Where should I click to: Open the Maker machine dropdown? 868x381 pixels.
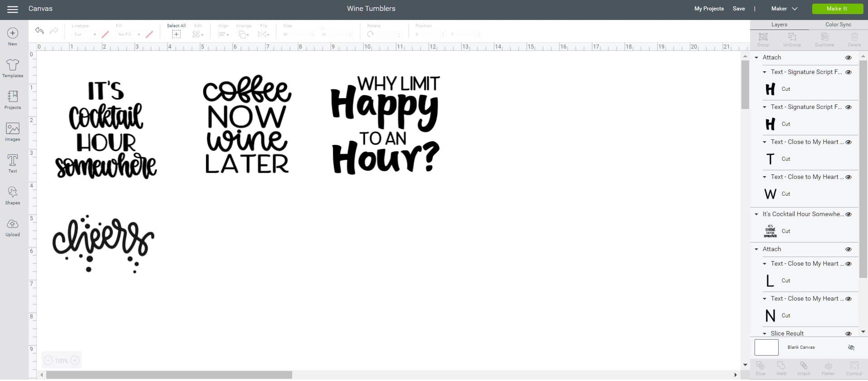tap(784, 9)
